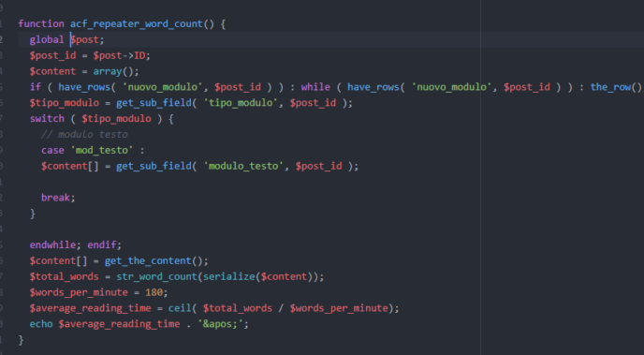The height and width of the screenshot is (355, 644).
Task: Click the 'if' keyword before have_rows
Action: tap(36, 87)
